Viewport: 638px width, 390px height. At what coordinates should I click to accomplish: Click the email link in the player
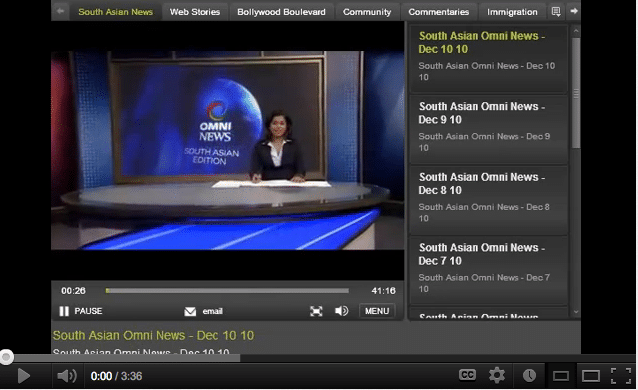coord(212,311)
